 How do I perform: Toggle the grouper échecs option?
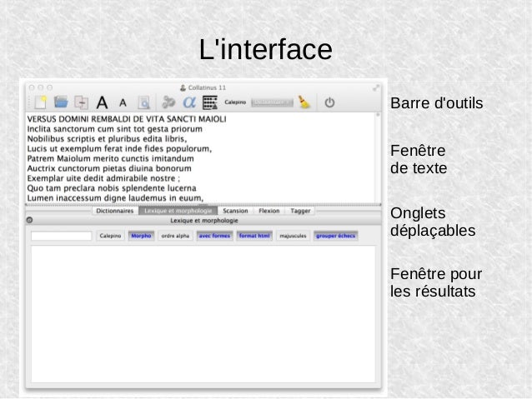(335, 236)
